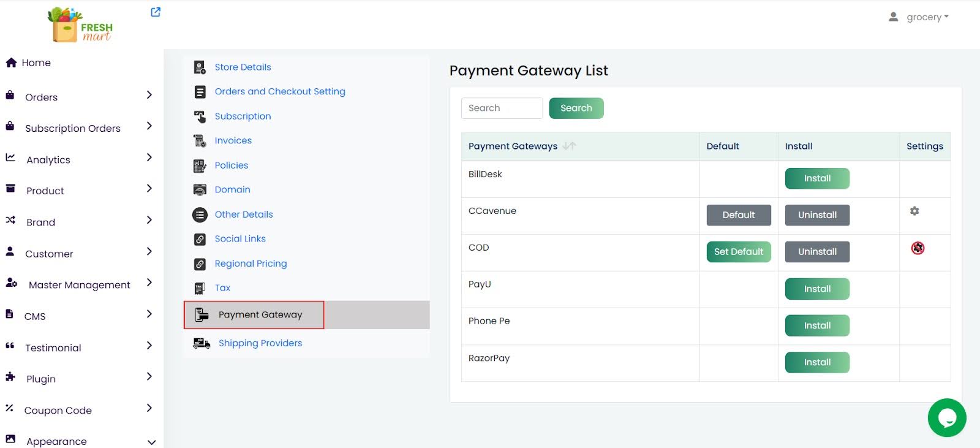Click the Store Details icon
The image size is (980, 448).
pos(200,67)
